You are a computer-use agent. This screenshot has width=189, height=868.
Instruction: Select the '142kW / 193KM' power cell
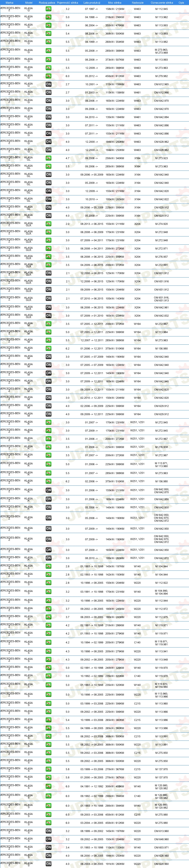click(x=115, y=575)
